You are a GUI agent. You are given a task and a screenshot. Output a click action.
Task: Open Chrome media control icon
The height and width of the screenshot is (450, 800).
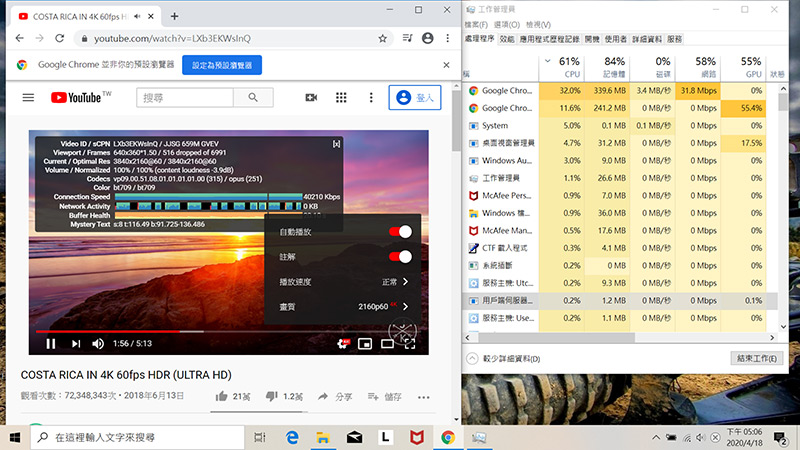[407, 38]
